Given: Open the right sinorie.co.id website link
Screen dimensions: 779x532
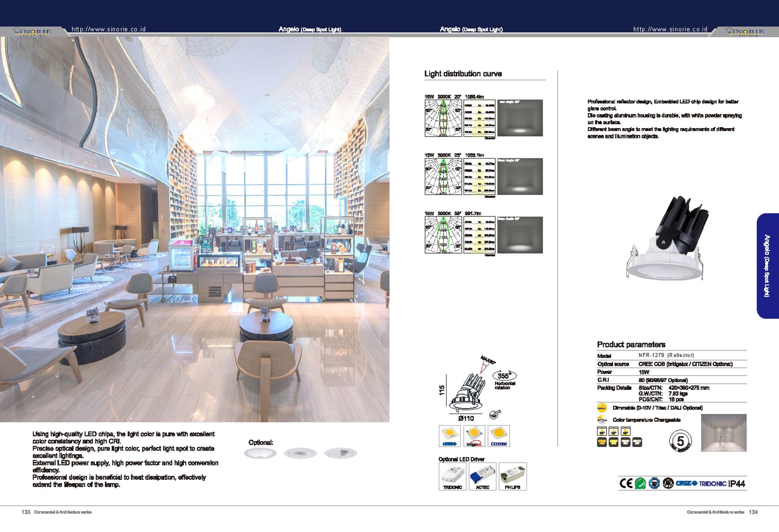Looking at the screenshot, I should [x=670, y=29].
